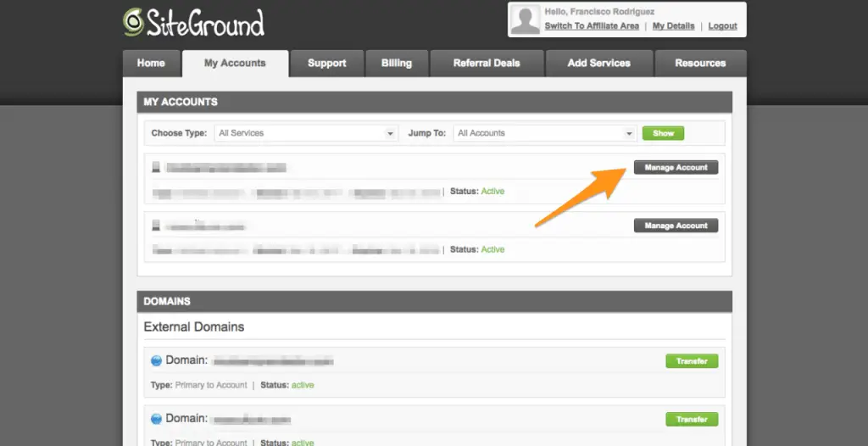Click the Logout link
Image resolution: width=868 pixels, height=446 pixels.
[x=722, y=26]
